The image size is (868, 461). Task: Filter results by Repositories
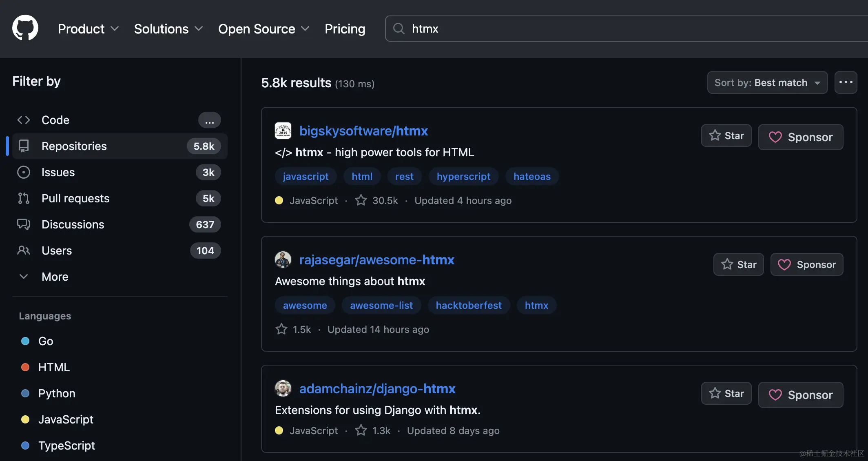pos(120,146)
